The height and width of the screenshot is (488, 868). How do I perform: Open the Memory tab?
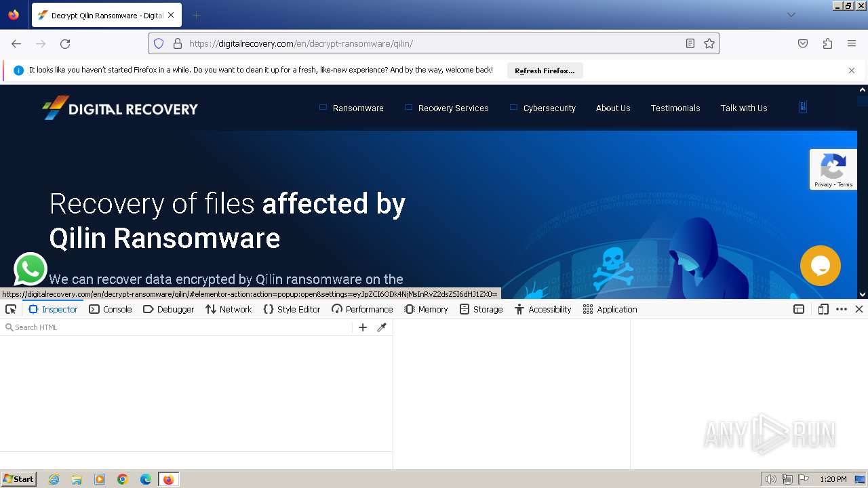tap(426, 309)
